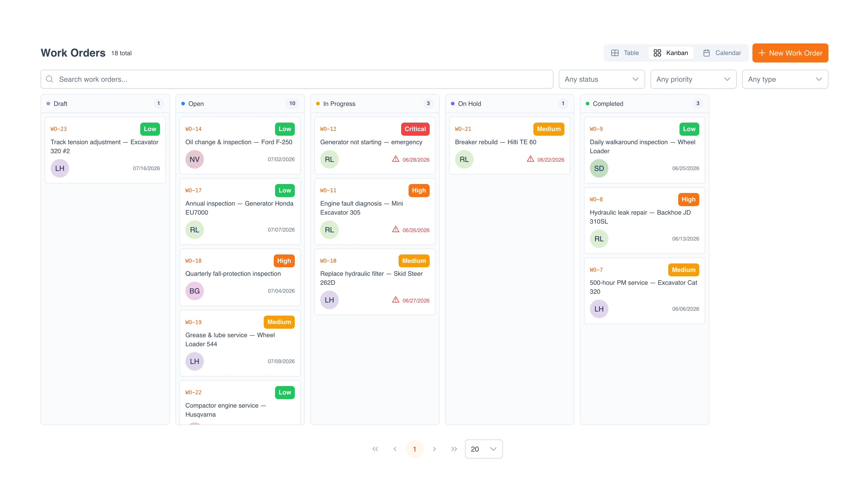
Task: Click the Open column header
Action: 240,104
